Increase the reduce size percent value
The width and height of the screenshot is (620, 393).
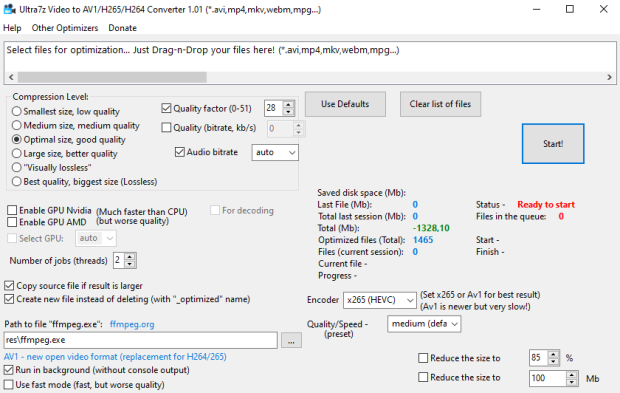point(554,354)
